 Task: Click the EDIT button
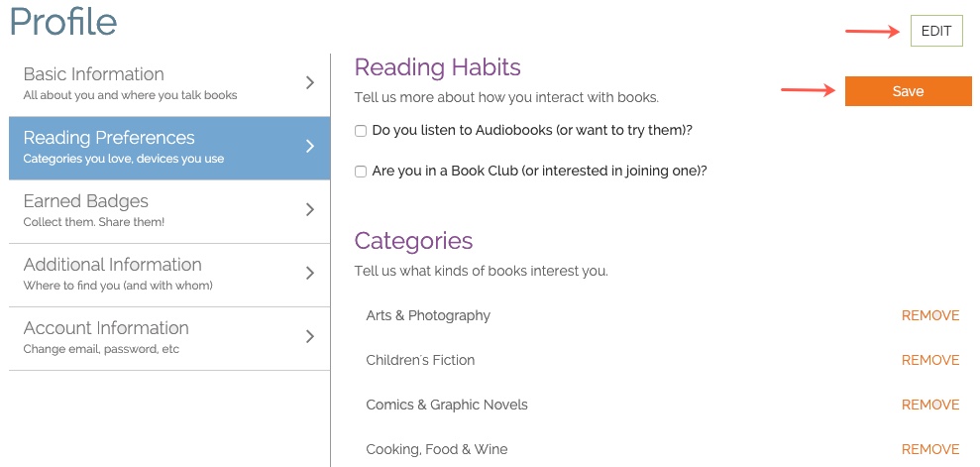[x=936, y=32]
